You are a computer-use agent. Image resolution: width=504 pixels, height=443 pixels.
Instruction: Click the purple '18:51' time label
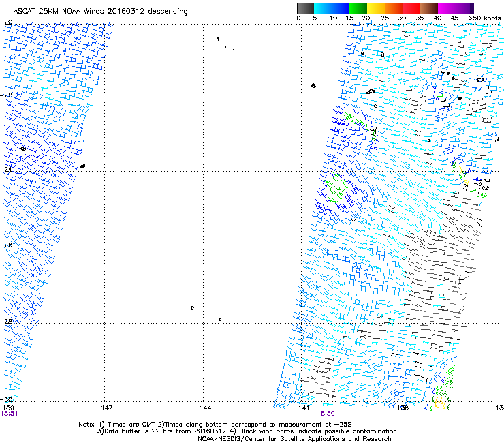coord(9,414)
